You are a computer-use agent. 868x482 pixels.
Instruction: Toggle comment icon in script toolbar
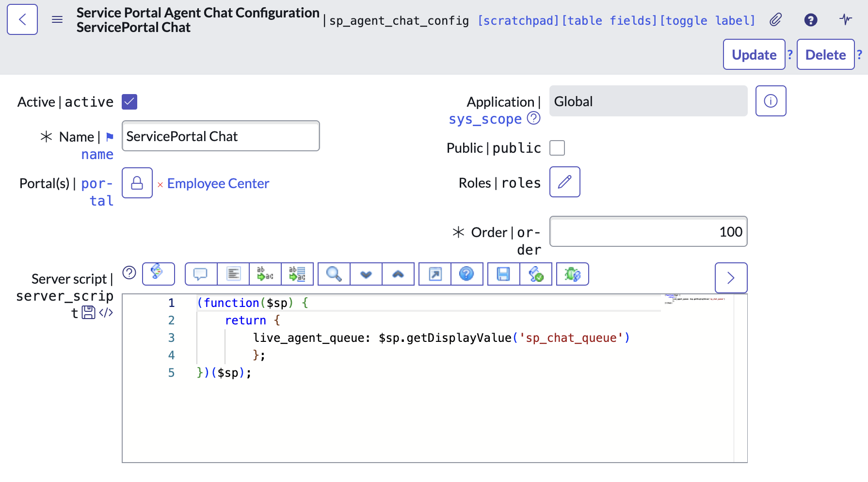(201, 274)
